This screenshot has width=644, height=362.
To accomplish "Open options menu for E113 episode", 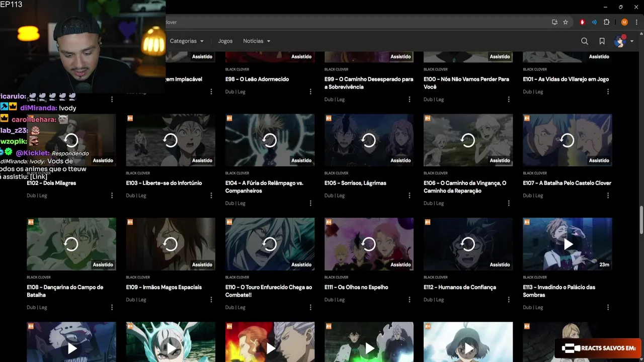I will tap(608, 307).
